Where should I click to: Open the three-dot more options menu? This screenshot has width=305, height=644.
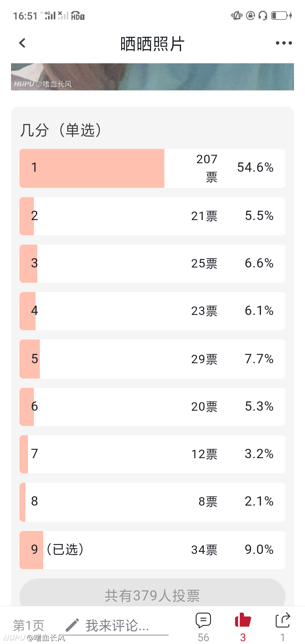click(284, 43)
